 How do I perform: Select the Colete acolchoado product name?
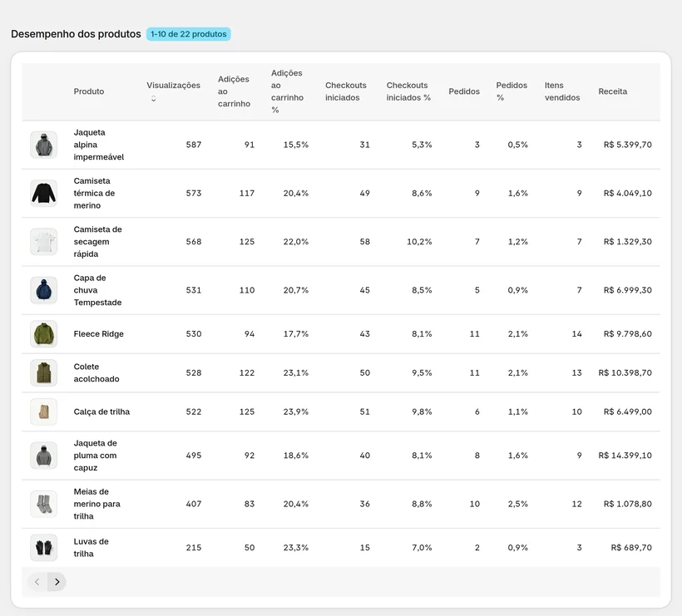(x=96, y=373)
